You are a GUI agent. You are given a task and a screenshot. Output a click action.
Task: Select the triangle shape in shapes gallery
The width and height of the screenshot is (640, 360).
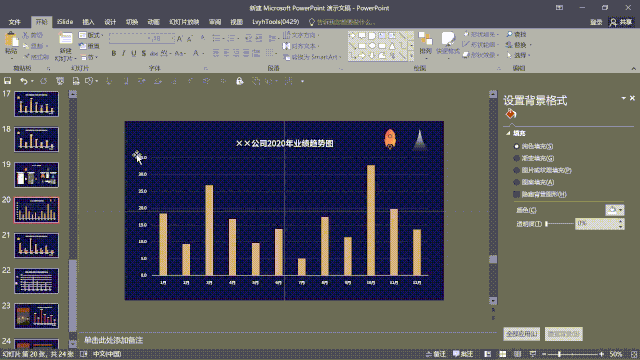coord(392,46)
